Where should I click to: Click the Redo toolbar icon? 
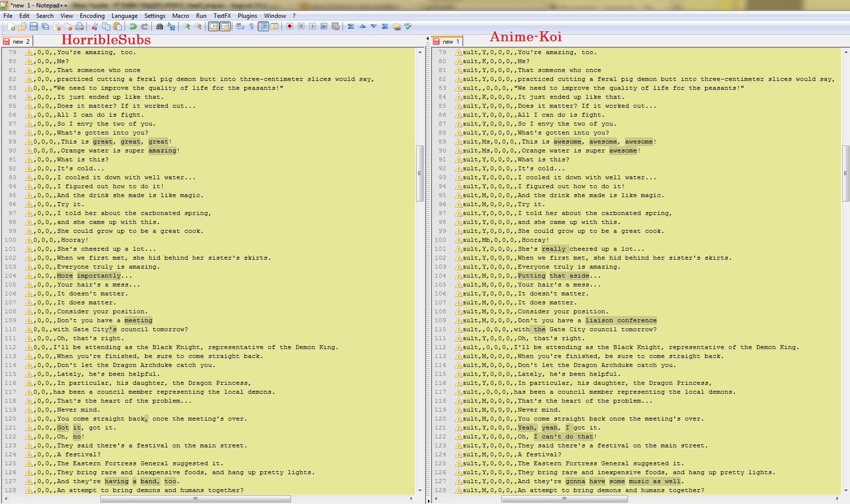[x=144, y=27]
